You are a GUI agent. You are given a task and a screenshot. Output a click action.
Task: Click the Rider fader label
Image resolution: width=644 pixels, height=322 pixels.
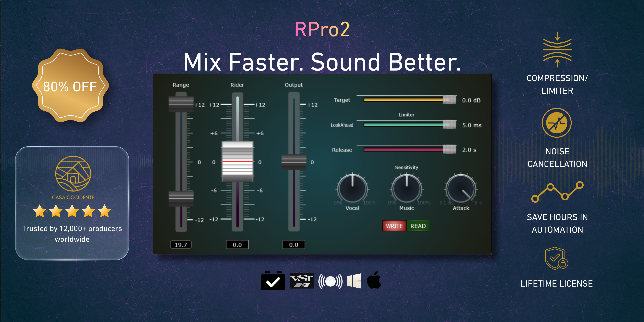(x=237, y=85)
